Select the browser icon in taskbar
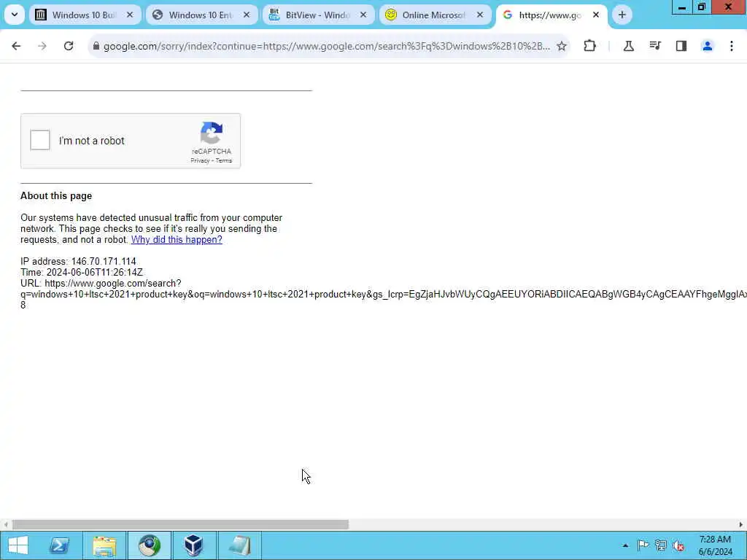This screenshot has width=747, height=560. 150,545
